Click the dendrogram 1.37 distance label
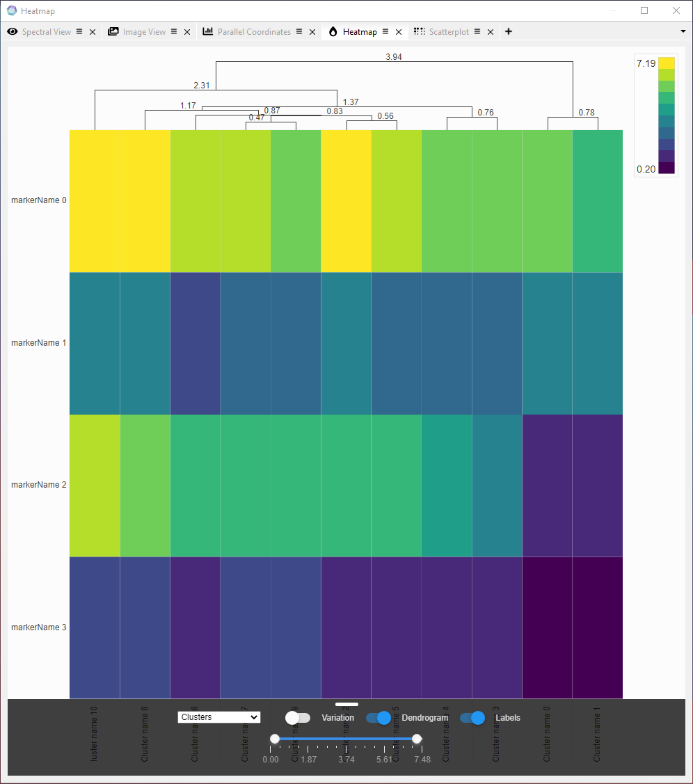This screenshot has height=784, width=693. click(351, 102)
